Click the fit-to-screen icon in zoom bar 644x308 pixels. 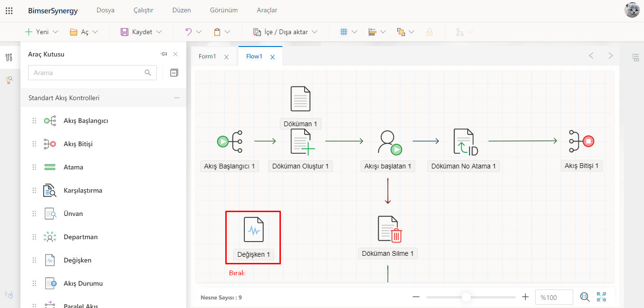(601, 297)
